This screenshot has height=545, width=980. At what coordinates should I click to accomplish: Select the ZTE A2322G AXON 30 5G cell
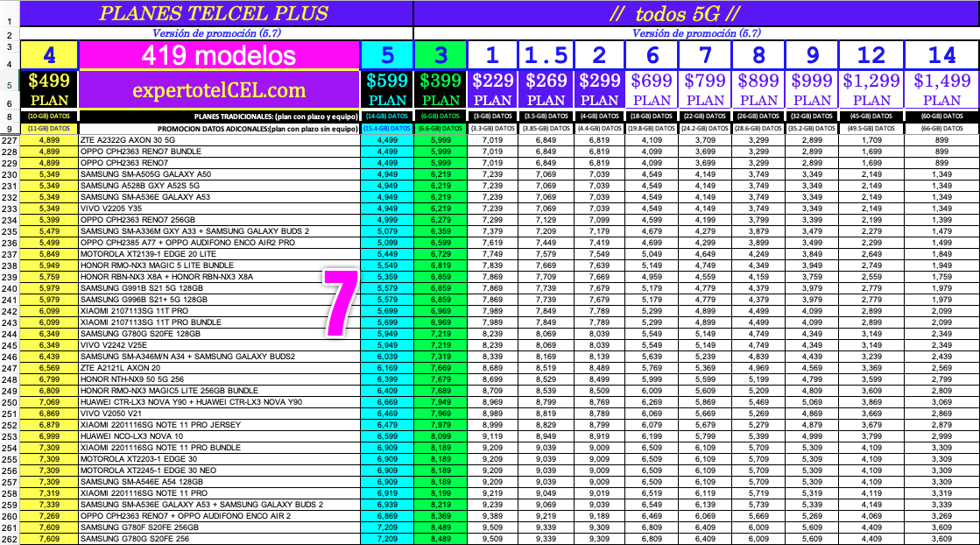[x=219, y=140]
